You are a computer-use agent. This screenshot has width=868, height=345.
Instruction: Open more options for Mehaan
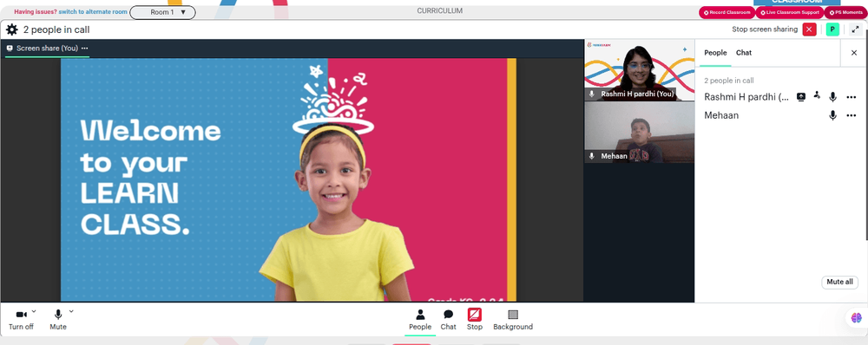coord(851,115)
